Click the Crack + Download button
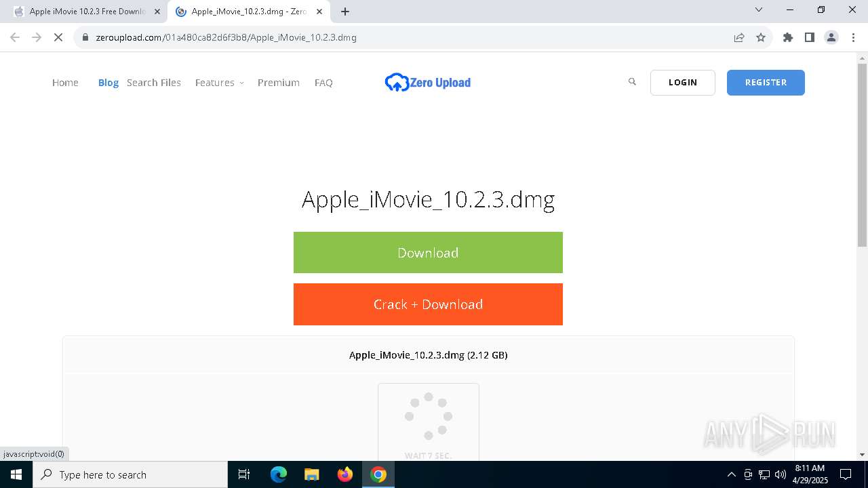 428,304
